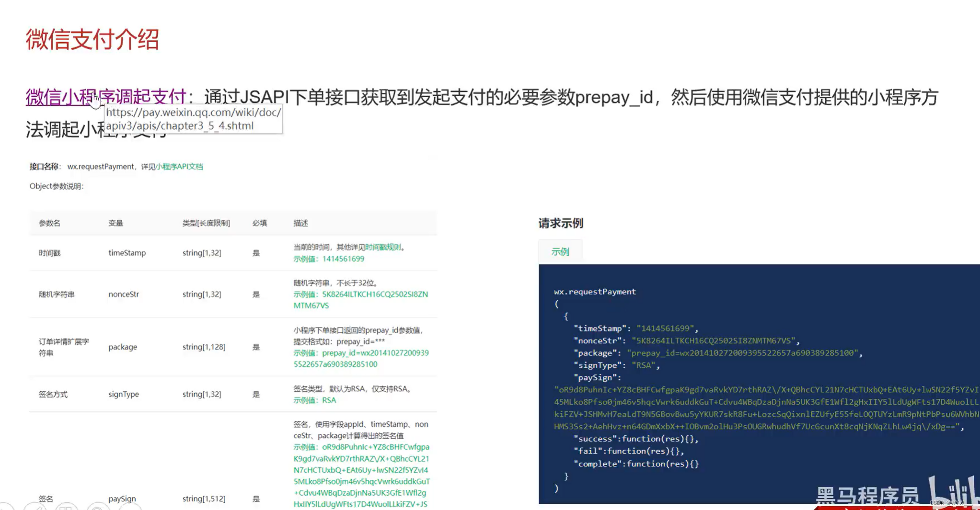980x510 pixels.
Task: Click the Object参数说明 label
Action: pos(57,186)
